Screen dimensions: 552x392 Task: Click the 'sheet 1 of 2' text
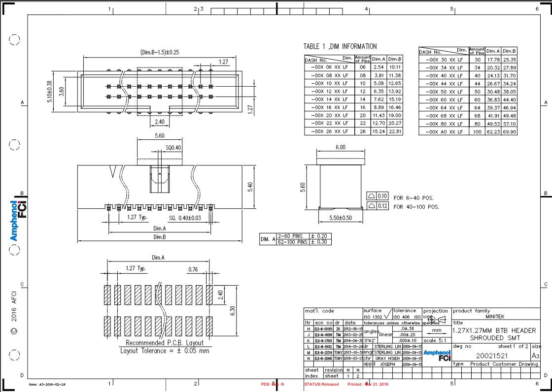coord(513,346)
